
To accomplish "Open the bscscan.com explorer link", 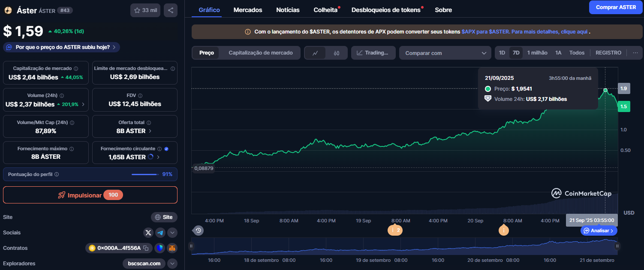I will (x=144, y=264).
